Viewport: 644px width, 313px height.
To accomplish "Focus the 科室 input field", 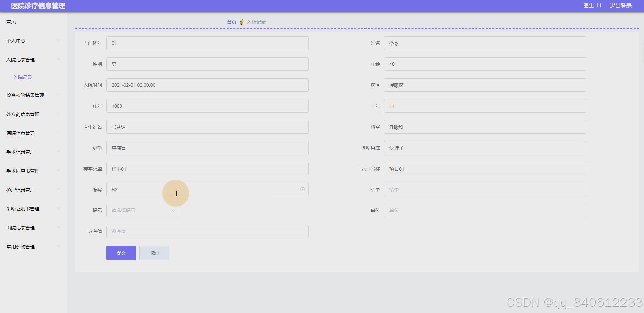I will tap(485, 127).
